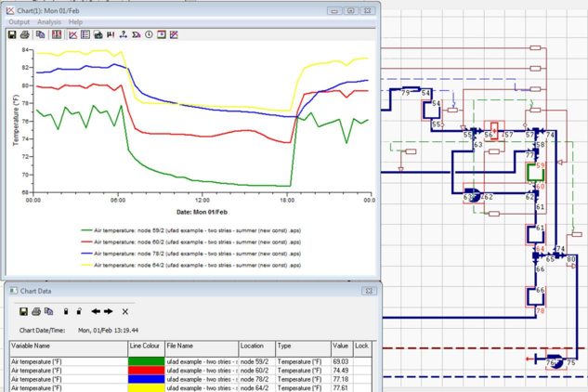The image size is (588, 392).
Task: Click the green line colour swatch for node 59/2
Action: point(145,360)
